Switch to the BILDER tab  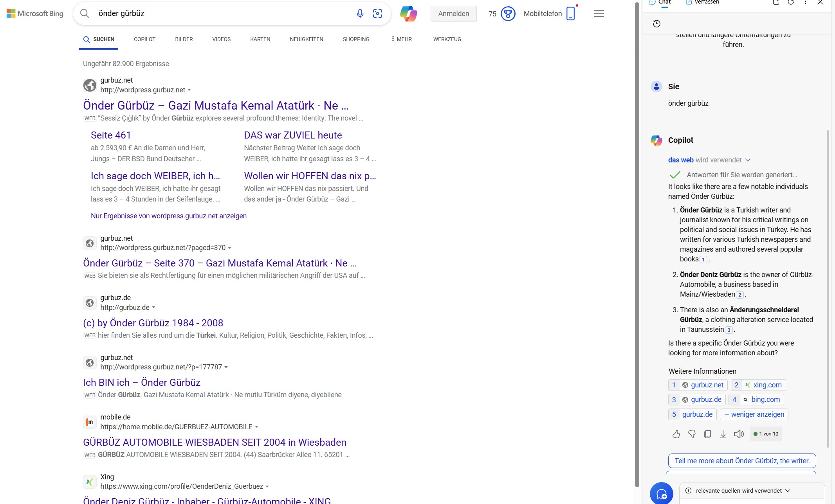184,39
